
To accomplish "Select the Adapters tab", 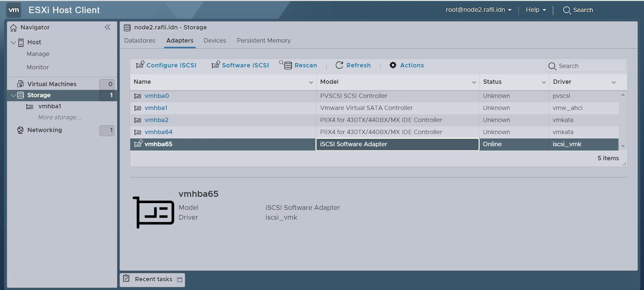I will click(x=180, y=41).
